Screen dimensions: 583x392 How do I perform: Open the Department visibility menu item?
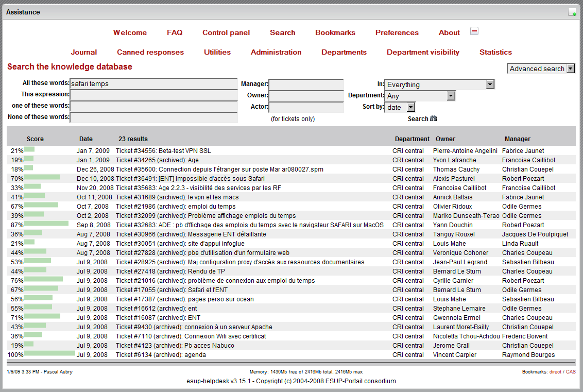point(423,52)
